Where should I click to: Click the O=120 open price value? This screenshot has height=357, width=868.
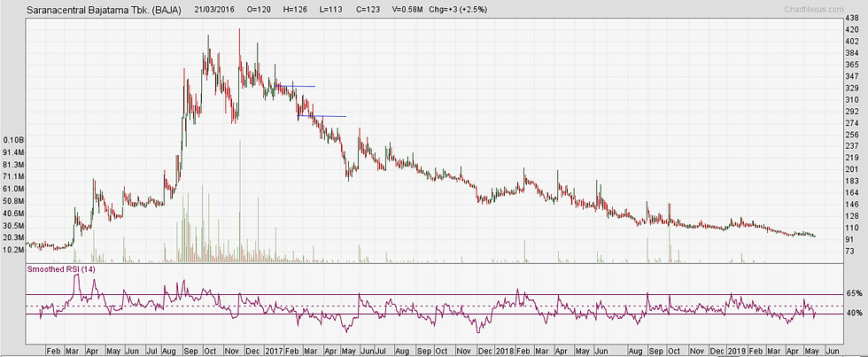click(260, 10)
